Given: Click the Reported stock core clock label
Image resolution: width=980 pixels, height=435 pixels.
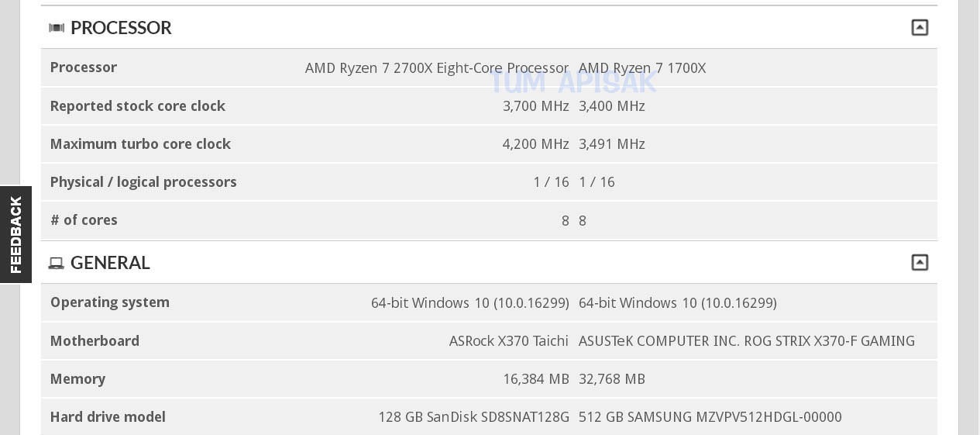Looking at the screenshot, I should (138, 106).
